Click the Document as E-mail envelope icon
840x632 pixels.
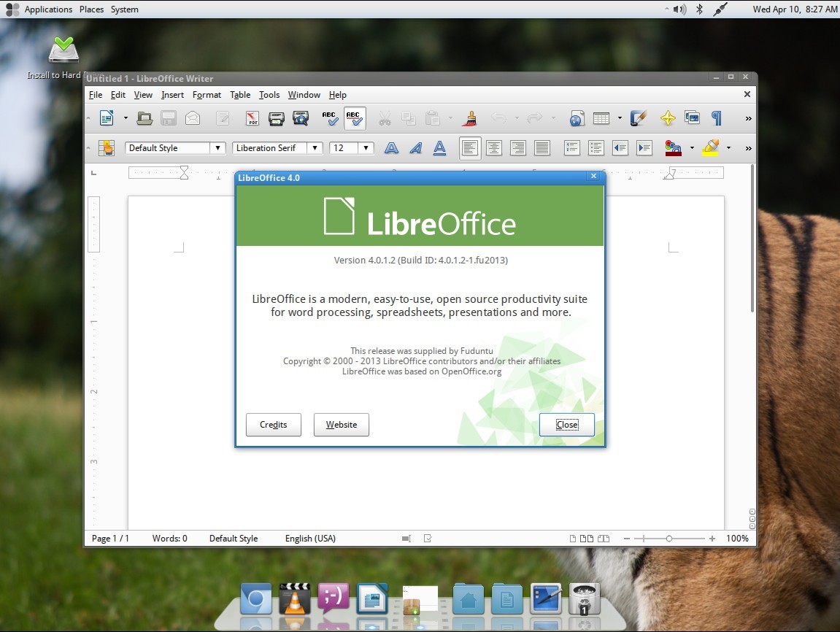pos(193,117)
